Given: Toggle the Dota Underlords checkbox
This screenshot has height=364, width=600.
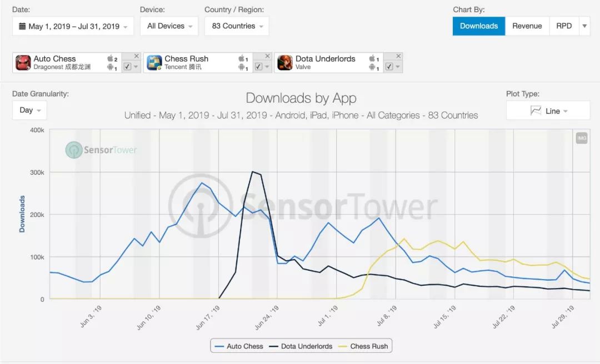Looking at the screenshot, I should coord(389,67).
